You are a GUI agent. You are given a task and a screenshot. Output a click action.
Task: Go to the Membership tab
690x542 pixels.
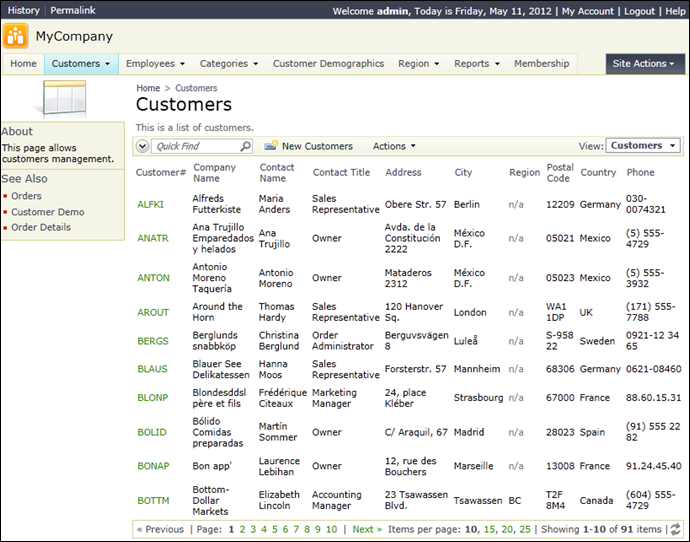pyautogui.click(x=541, y=63)
